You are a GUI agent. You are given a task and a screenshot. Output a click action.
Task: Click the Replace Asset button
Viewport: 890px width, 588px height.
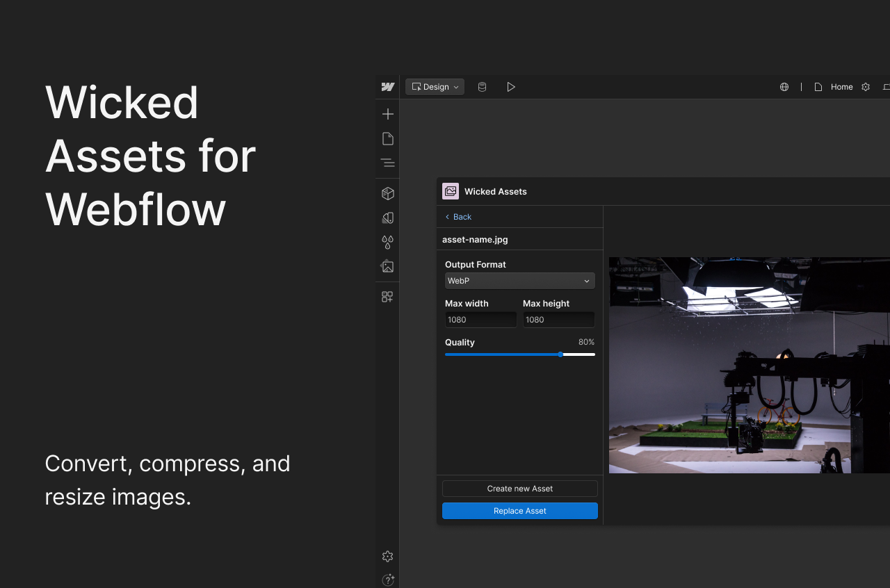[519, 510]
